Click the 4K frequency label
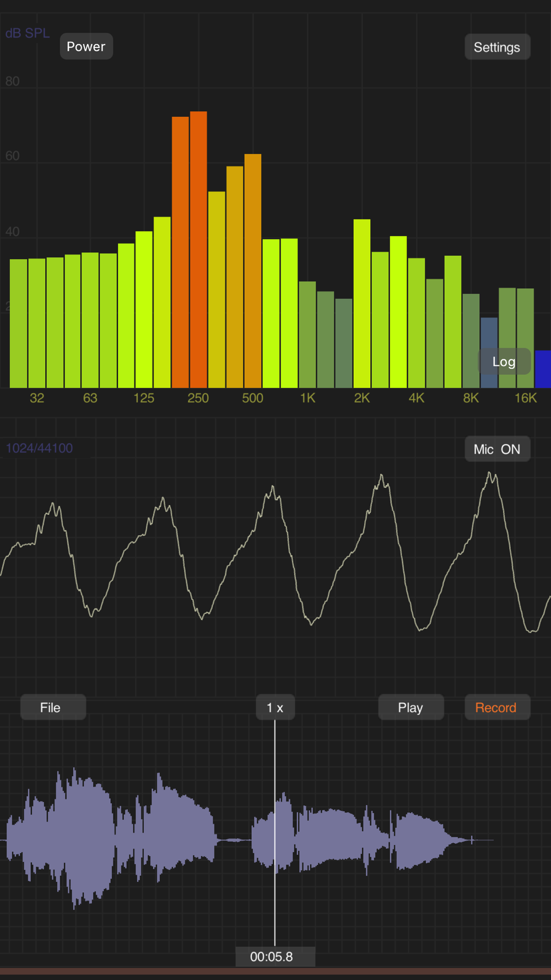The image size is (551, 980). click(x=417, y=398)
